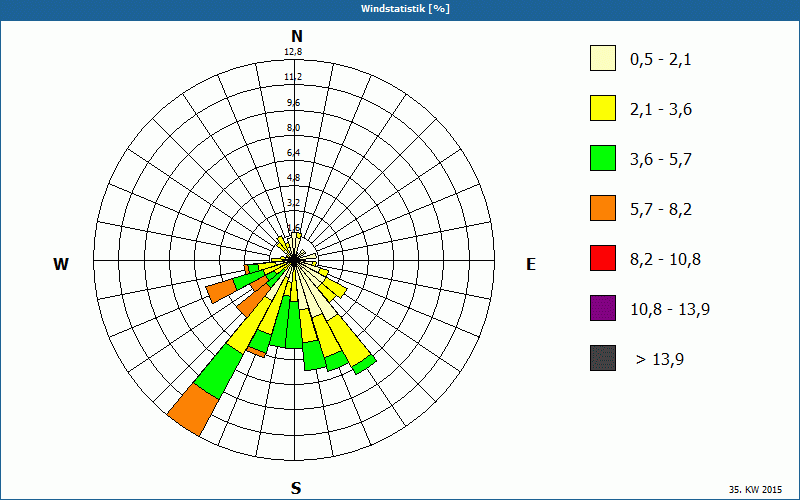Click the 11,2 axis scale label
Image resolution: width=800 pixels, height=500 pixels.
pyautogui.click(x=293, y=77)
